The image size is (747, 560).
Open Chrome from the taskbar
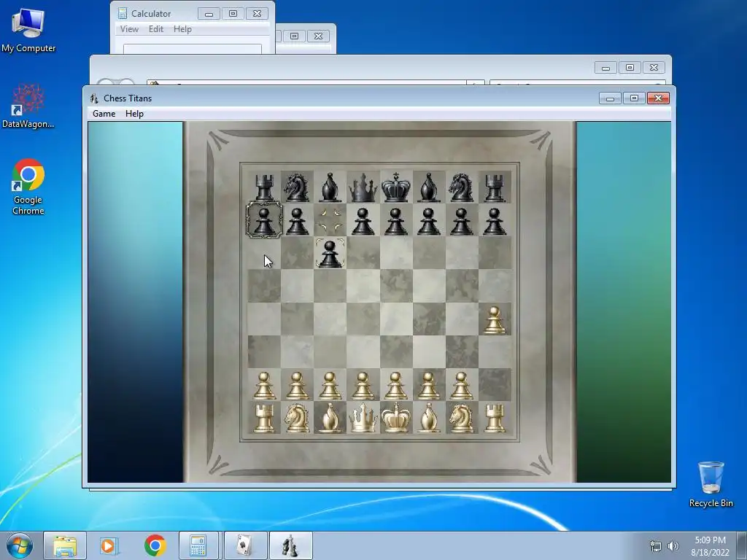[155, 545]
